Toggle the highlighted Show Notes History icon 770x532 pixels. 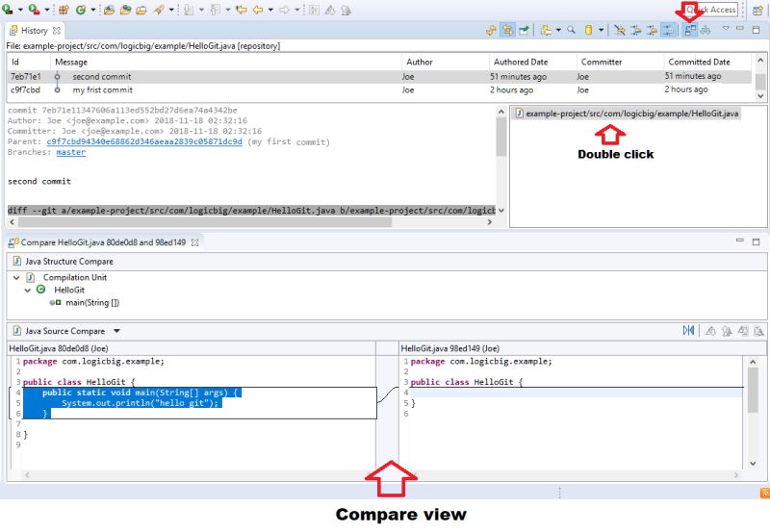(x=668, y=31)
